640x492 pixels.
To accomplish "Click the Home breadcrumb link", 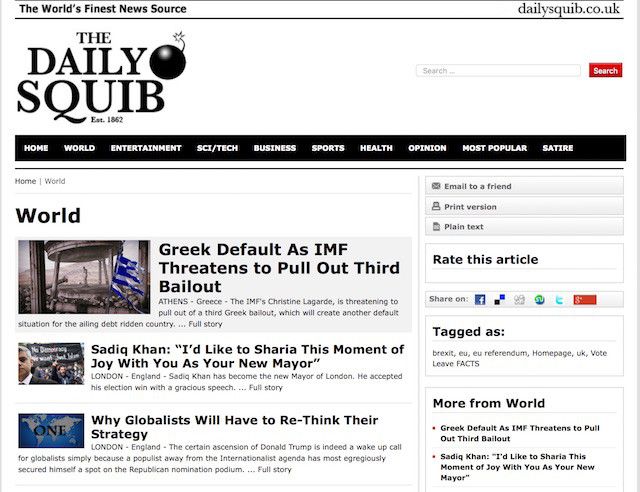I will click(25, 181).
